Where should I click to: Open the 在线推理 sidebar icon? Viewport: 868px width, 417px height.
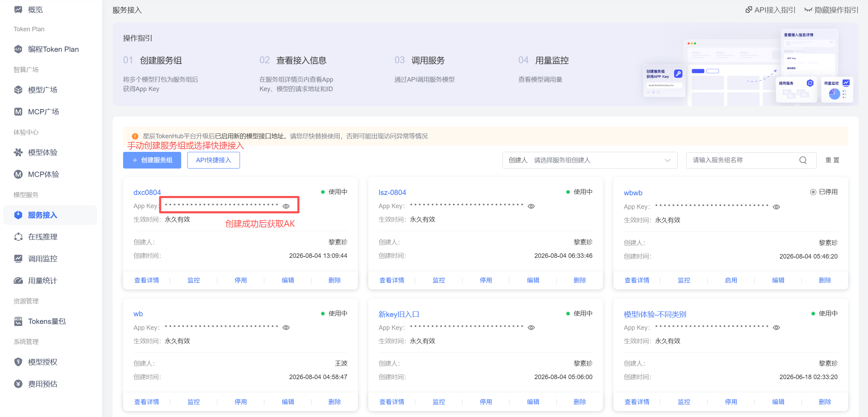point(18,237)
